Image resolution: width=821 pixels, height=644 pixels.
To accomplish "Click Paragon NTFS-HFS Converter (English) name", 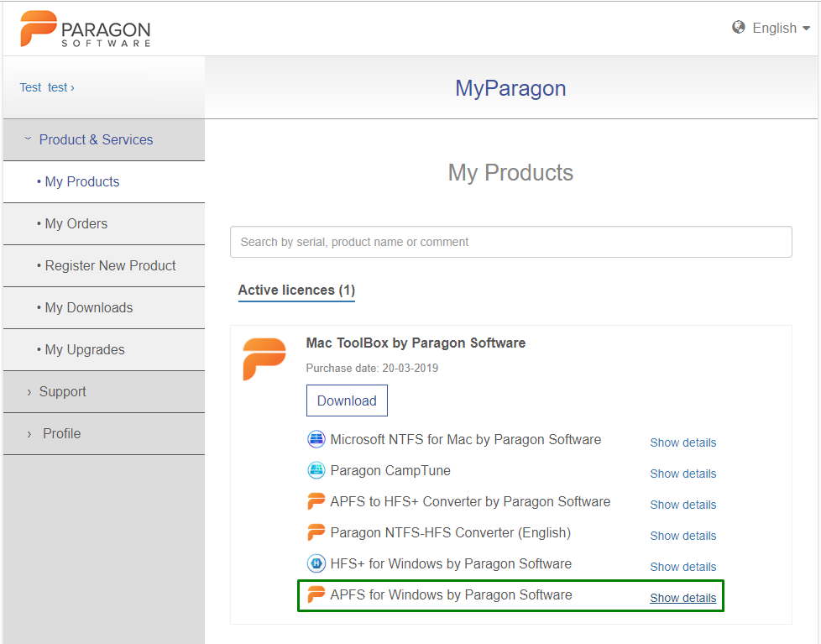I will (x=450, y=532).
